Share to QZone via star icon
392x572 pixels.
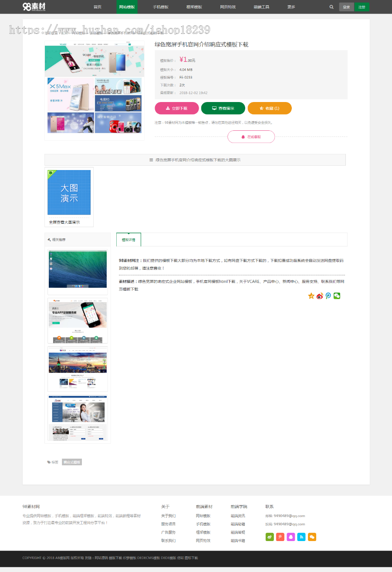[311, 296]
